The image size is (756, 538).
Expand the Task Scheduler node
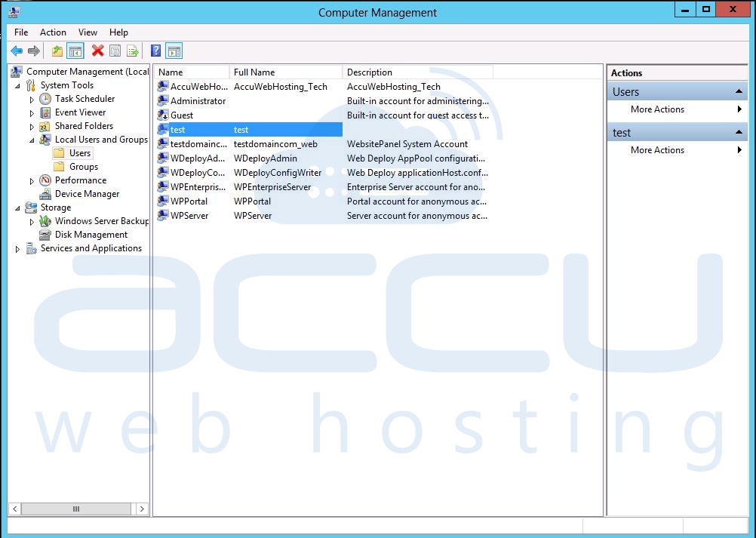[x=32, y=100]
